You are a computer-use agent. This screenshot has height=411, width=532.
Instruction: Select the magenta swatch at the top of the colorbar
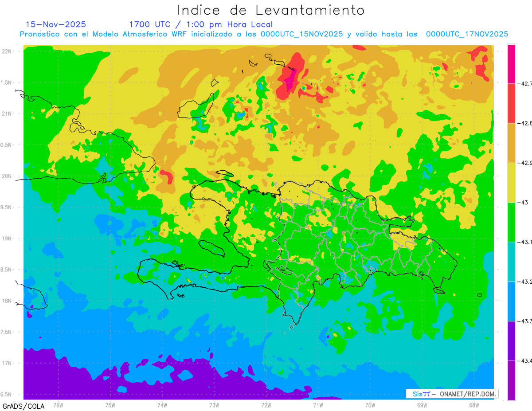511,64
